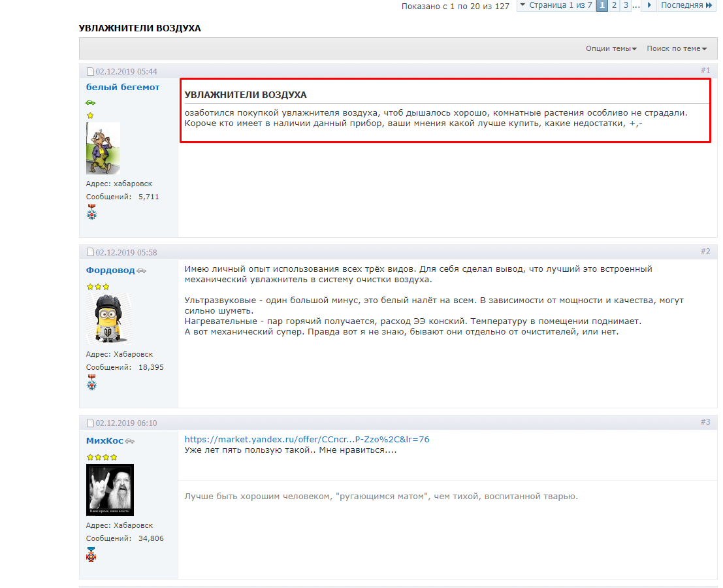723x588 pixels.
Task: Click message count 34,806
Action: pos(151,538)
